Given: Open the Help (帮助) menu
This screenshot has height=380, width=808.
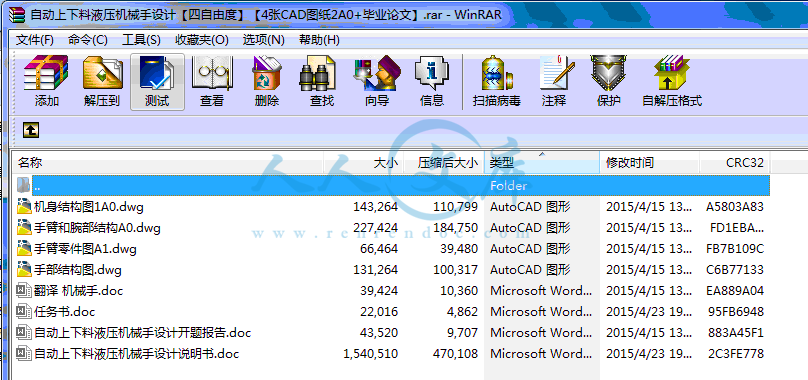Looking at the screenshot, I should [319, 40].
